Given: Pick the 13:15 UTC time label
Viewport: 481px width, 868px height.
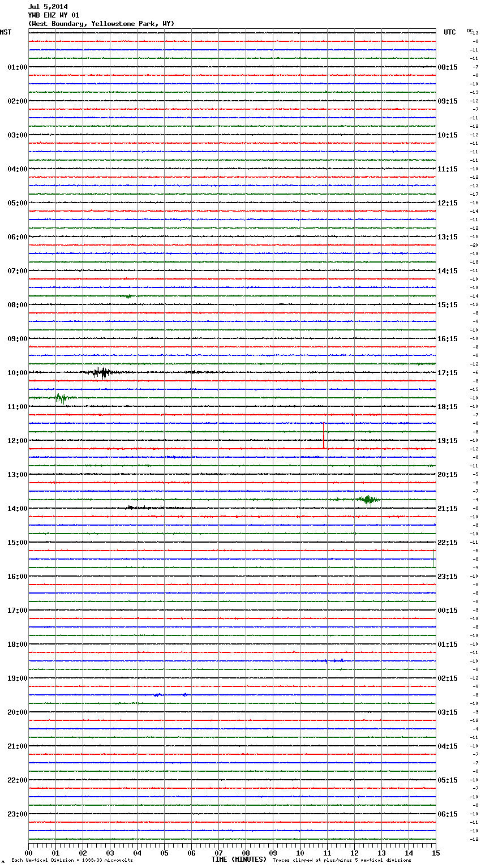Looking at the screenshot, I should [448, 237].
